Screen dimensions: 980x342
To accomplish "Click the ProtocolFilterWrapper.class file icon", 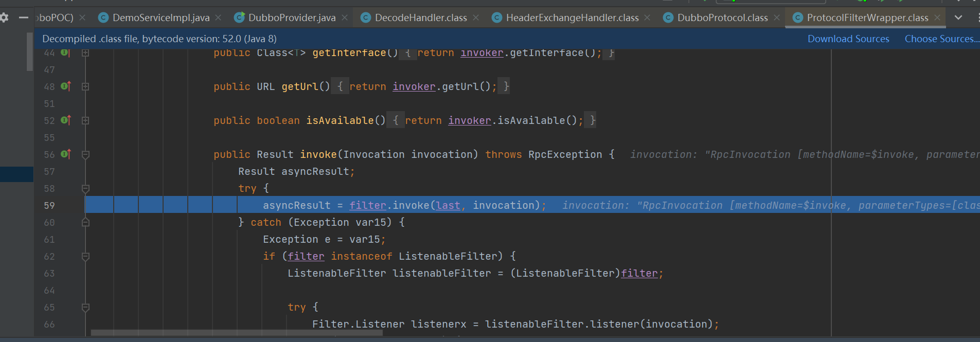I will tap(798, 17).
